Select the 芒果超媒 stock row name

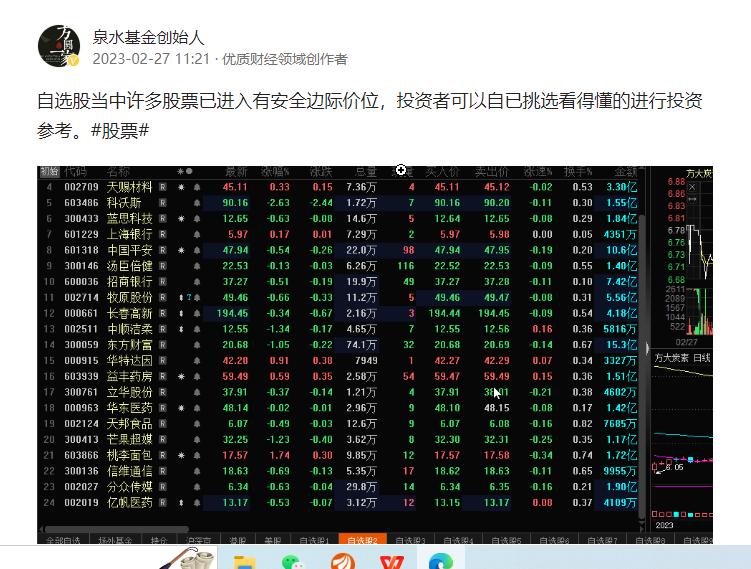(x=129, y=440)
